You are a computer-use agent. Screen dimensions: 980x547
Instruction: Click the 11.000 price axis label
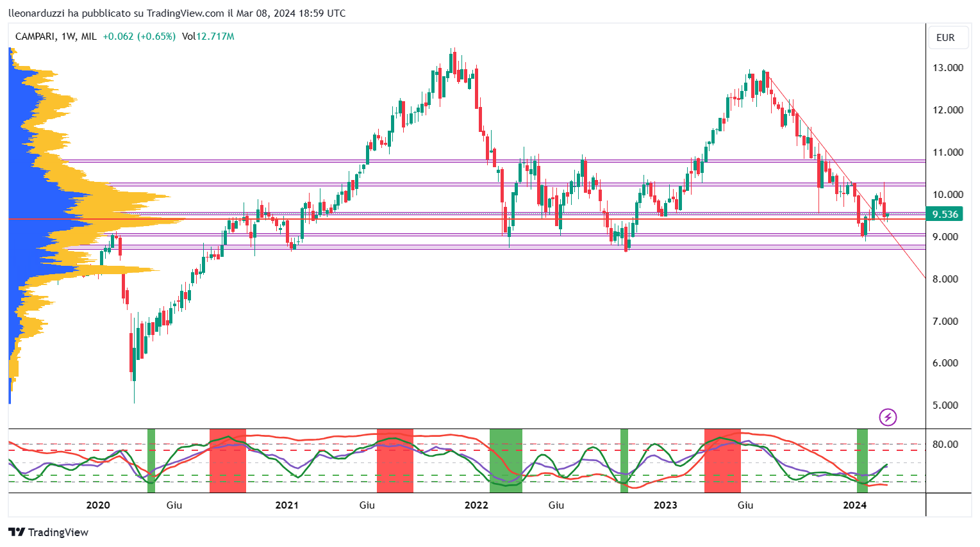coord(947,152)
